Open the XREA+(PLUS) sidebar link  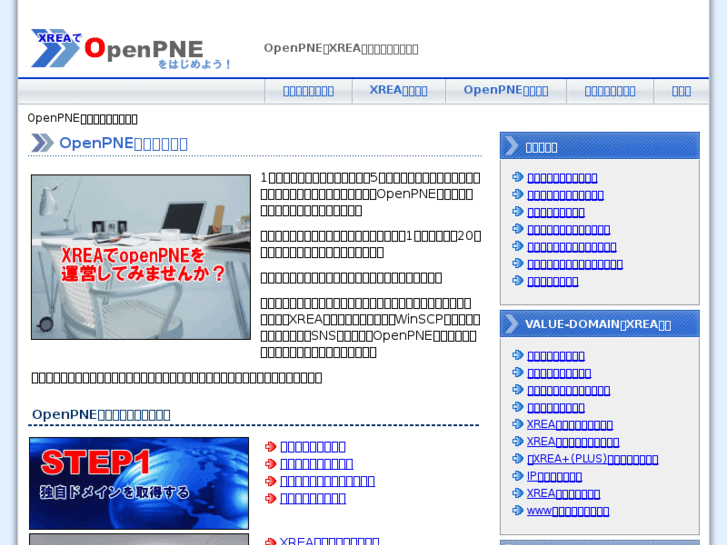point(593,459)
